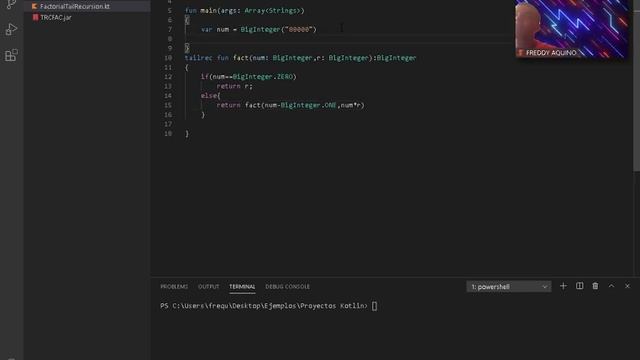This screenshot has height=360, width=640.
Task: Click the Freddy Aquino webcam thumbnail
Action: point(571,29)
